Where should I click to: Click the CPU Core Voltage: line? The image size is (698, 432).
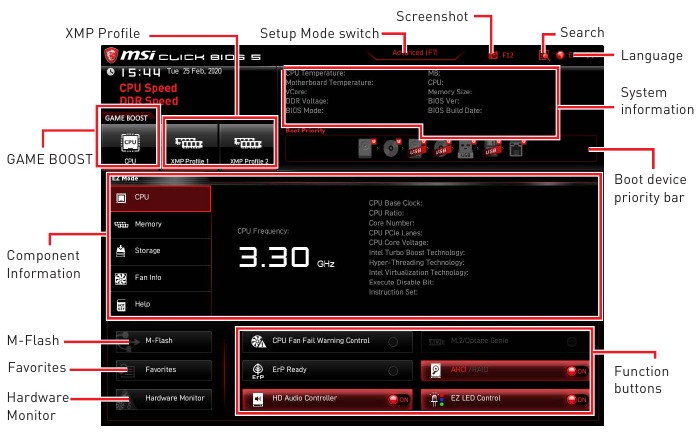[398, 243]
